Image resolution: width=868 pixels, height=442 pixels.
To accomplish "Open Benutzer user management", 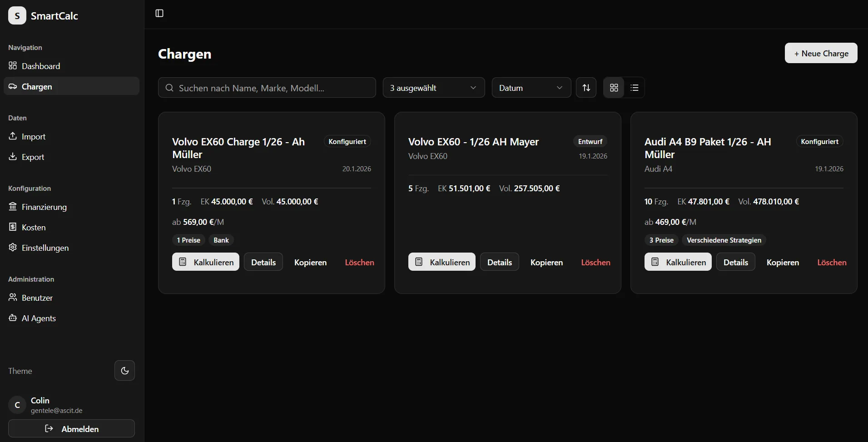I will click(x=37, y=298).
